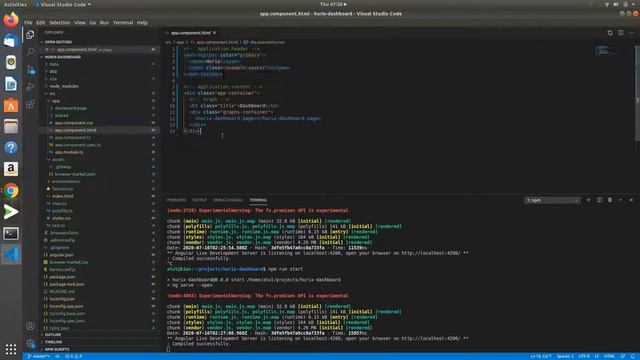Open the Search view in the activity bar
Screen dimensions: 640x360
click(x=30, y=52)
